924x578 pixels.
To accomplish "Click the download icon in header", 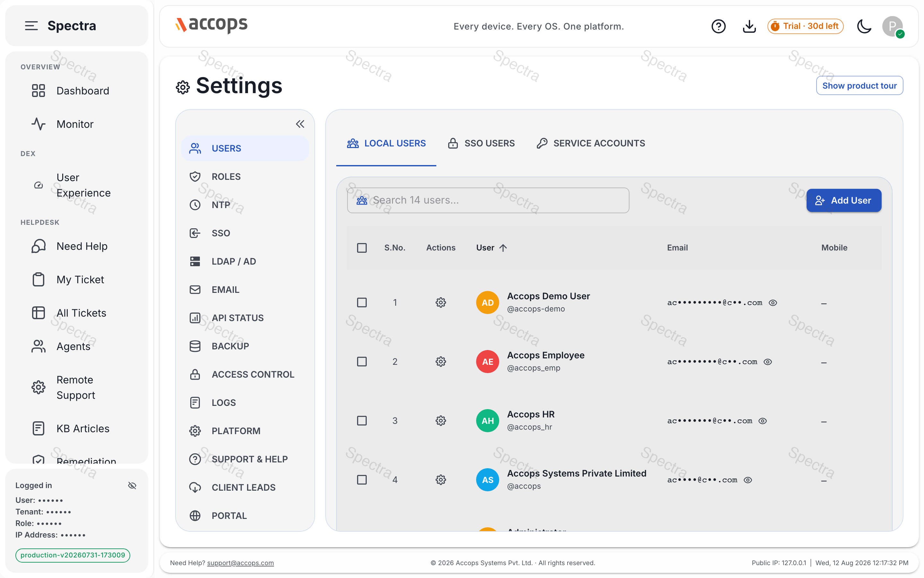I will tap(749, 26).
